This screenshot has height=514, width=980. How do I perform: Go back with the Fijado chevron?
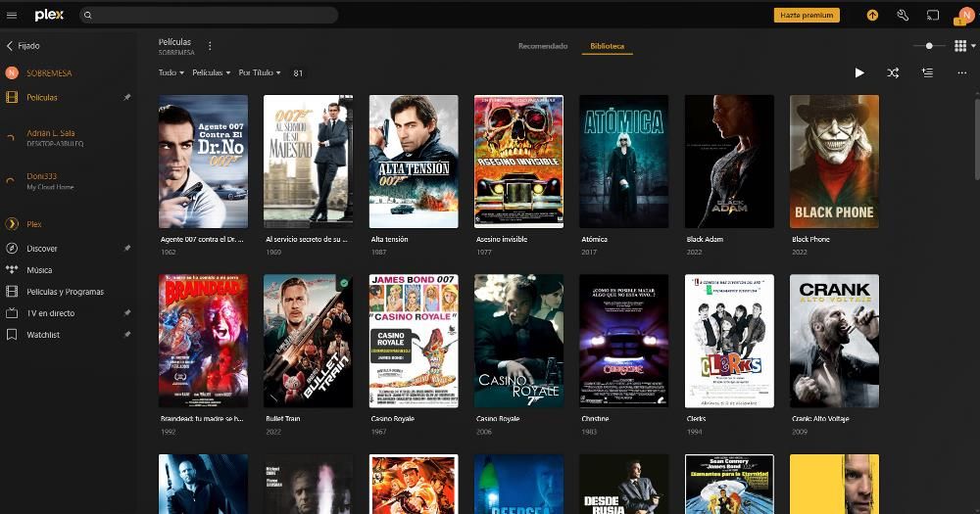point(10,46)
